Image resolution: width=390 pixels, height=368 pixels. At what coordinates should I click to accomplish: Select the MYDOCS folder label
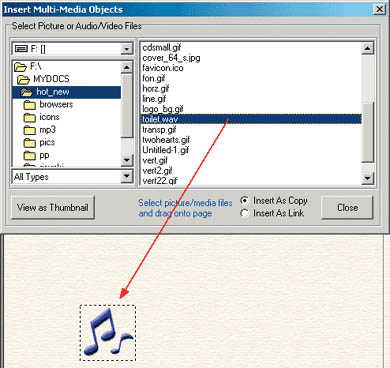(x=51, y=79)
